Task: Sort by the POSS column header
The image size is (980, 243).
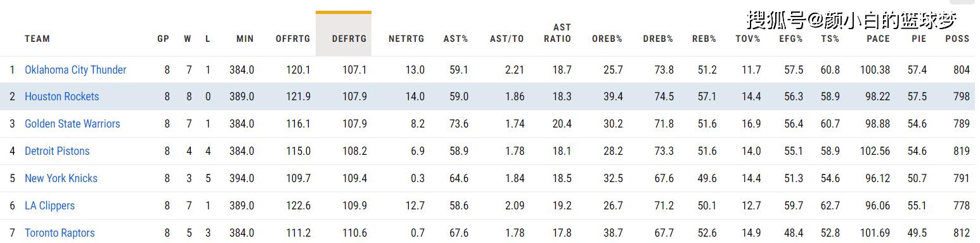Action: [x=957, y=39]
